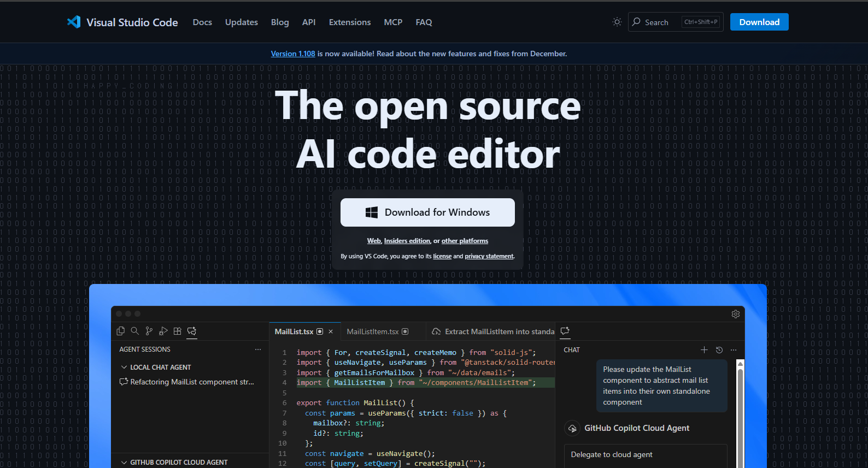
Task: Open the Insiders edition link
Action: pyautogui.click(x=407, y=241)
